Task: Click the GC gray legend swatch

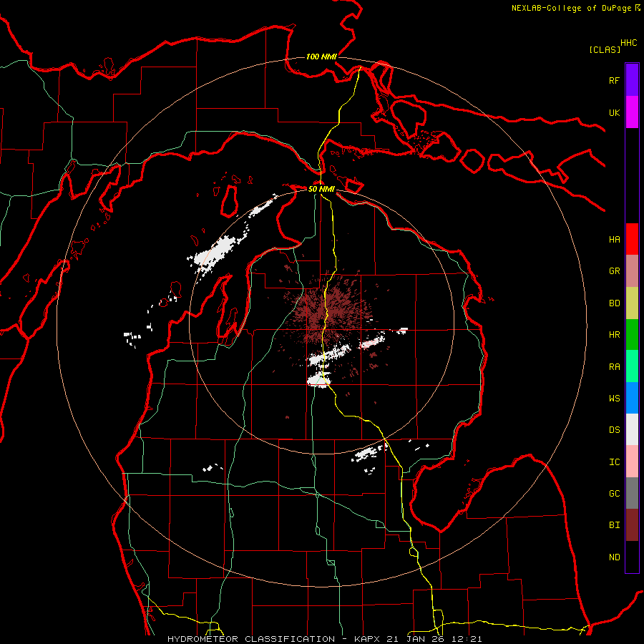Action: tap(632, 493)
